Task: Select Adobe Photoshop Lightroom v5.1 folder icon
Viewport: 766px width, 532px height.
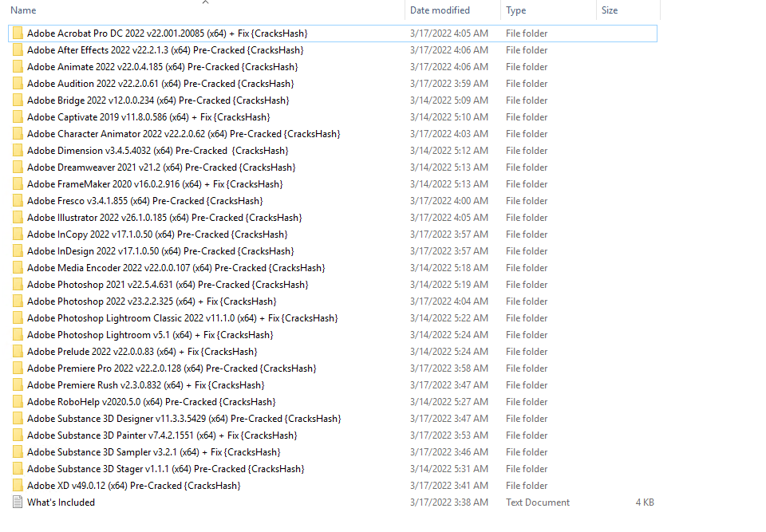Action: tap(18, 335)
